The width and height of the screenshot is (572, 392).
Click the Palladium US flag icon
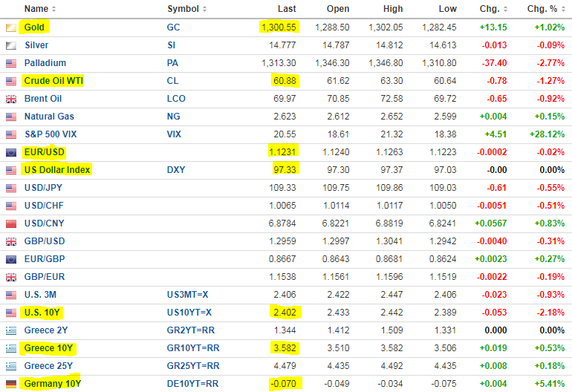pos(11,63)
